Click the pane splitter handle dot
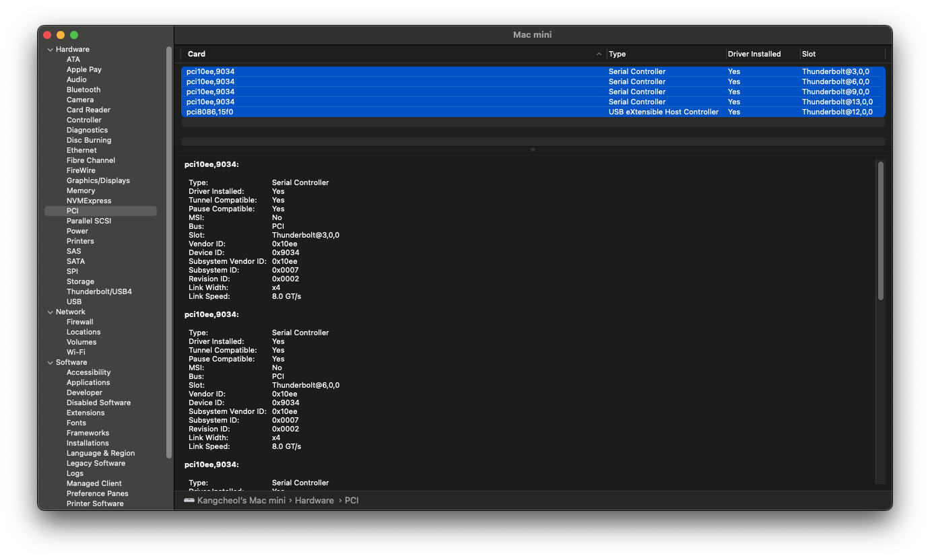The image size is (930, 560). coord(533,149)
